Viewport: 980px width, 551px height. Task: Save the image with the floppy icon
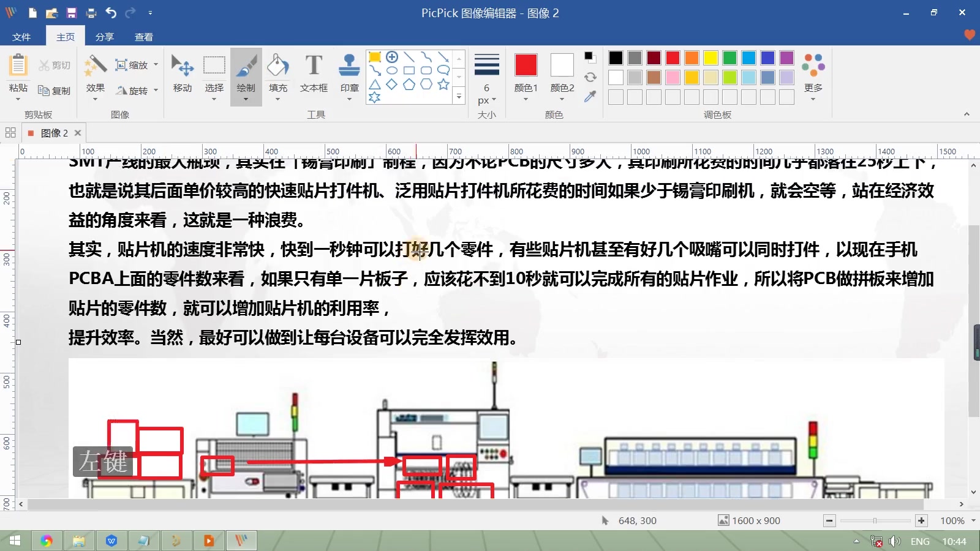tap(72, 13)
